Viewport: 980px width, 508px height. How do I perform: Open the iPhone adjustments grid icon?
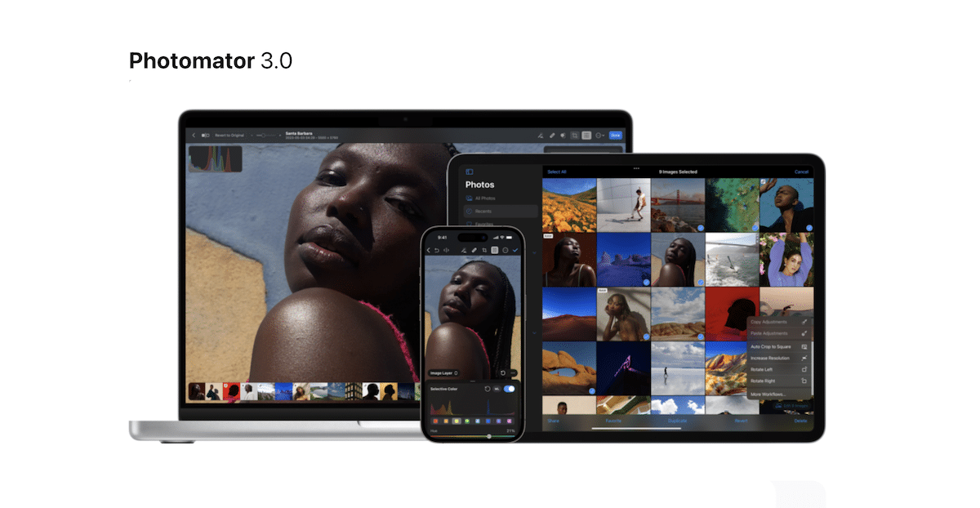[x=494, y=250]
